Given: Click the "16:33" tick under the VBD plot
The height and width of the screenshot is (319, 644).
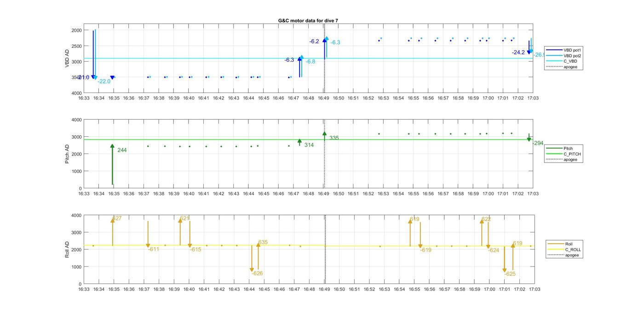Looking at the screenshot, I should click(84, 98).
